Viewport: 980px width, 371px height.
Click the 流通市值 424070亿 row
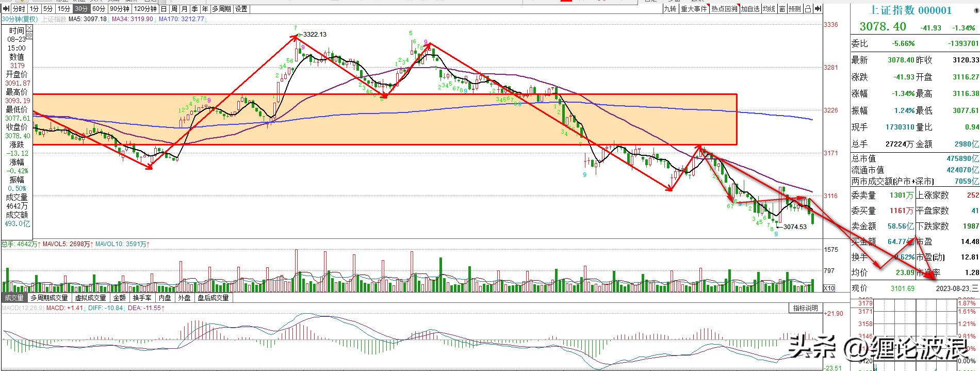tap(915, 170)
